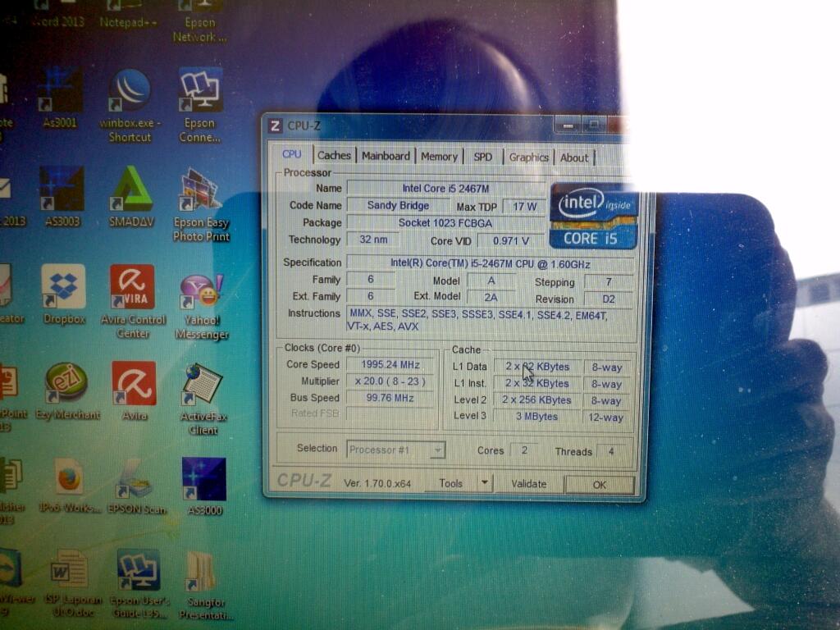Click the '2 x 32 KBytes' L1 Inst. value
The image size is (840, 630).
pos(536,384)
